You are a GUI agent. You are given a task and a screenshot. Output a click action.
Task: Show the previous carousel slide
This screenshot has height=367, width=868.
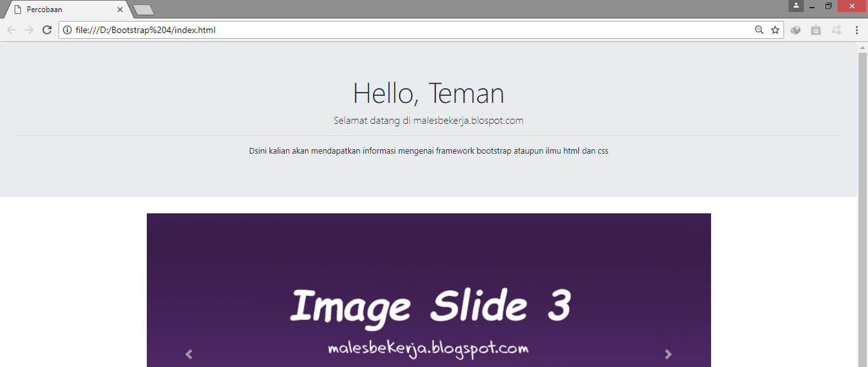point(189,354)
